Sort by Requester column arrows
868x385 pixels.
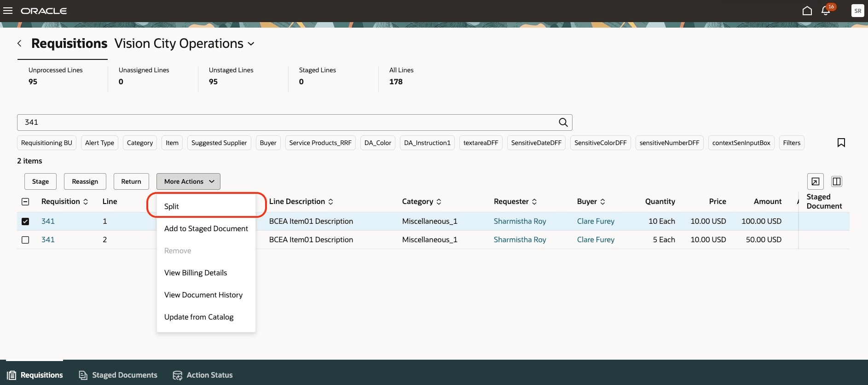pyautogui.click(x=534, y=202)
